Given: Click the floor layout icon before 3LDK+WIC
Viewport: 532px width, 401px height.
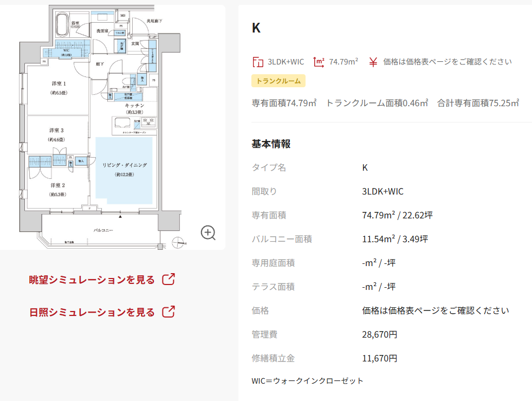Looking at the screenshot, I should click(257, 62).
